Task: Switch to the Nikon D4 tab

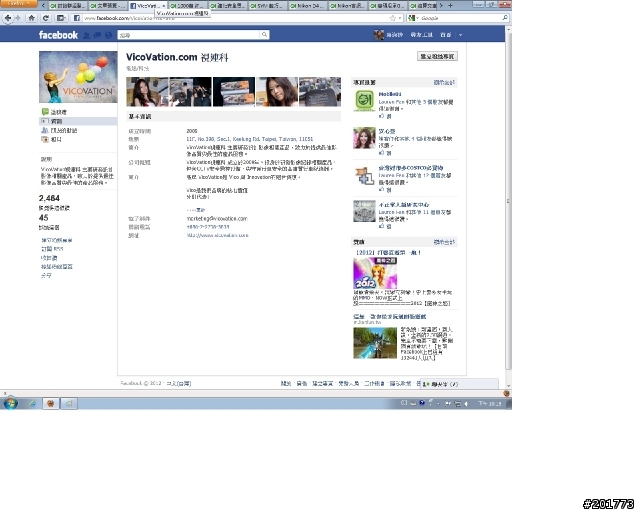Action: [x=308, y=6]
